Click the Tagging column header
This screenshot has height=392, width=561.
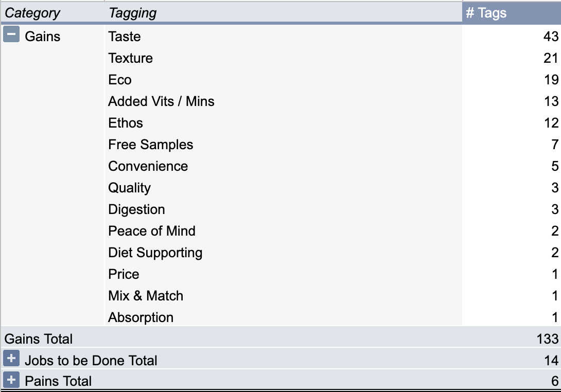[x=132, y=13]
